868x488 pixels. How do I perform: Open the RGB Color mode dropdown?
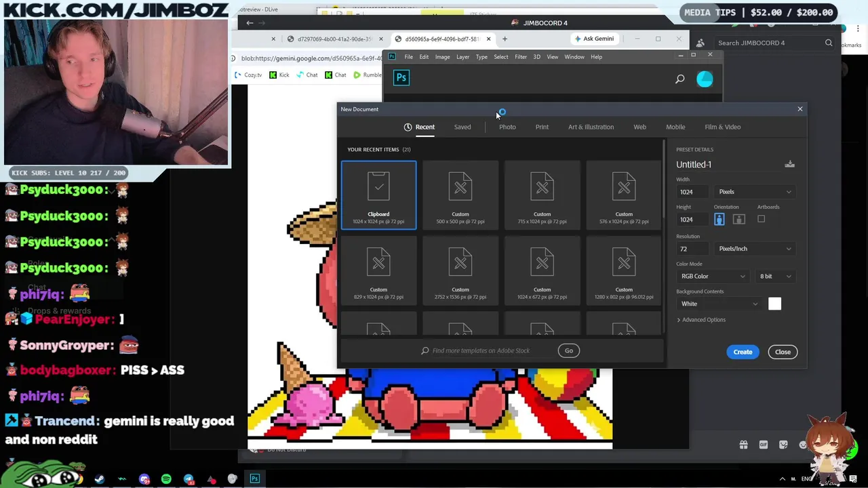coord(713,277)
